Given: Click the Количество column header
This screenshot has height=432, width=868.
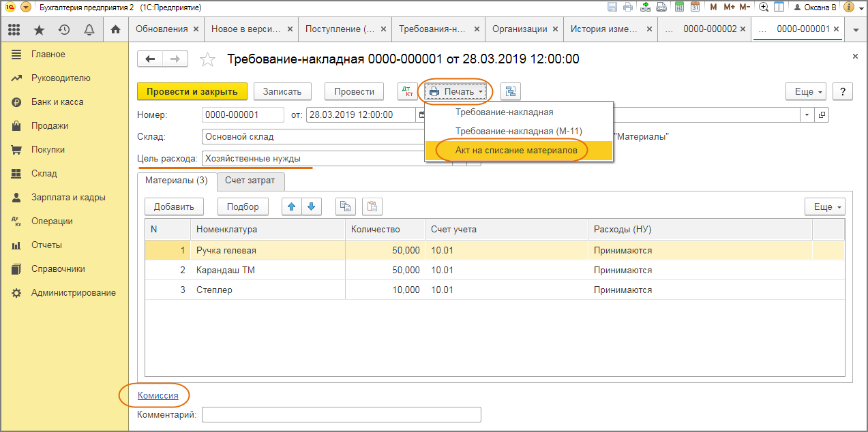Looking at the screenshot, I should point(385,229).
